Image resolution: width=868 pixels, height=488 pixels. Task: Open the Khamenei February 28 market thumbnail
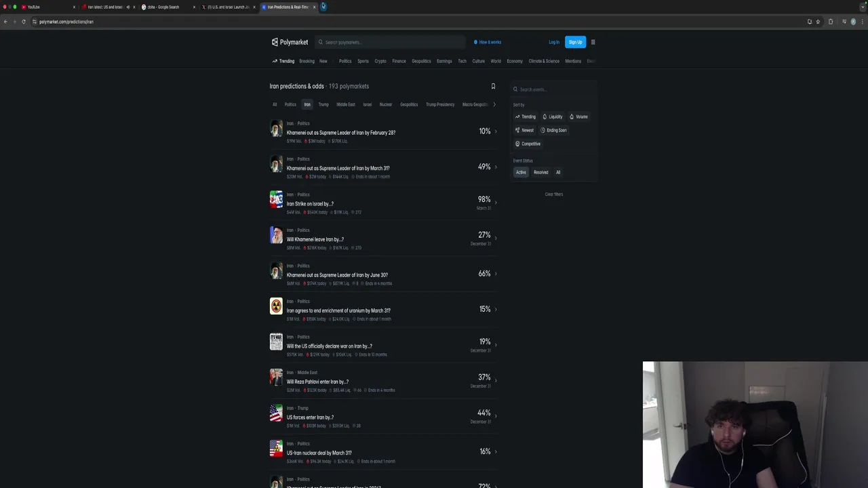click(x=276, y=128)
